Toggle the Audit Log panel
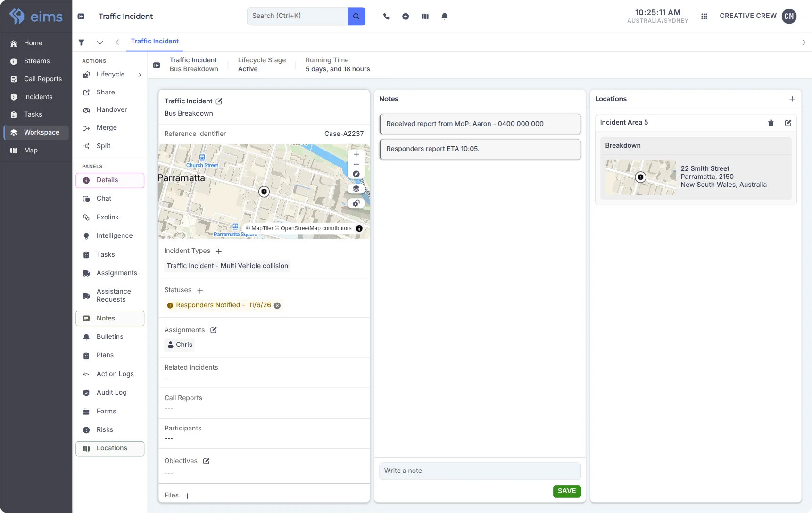The image size is (812, 513). pyautogui.click(x=110, y=393)
